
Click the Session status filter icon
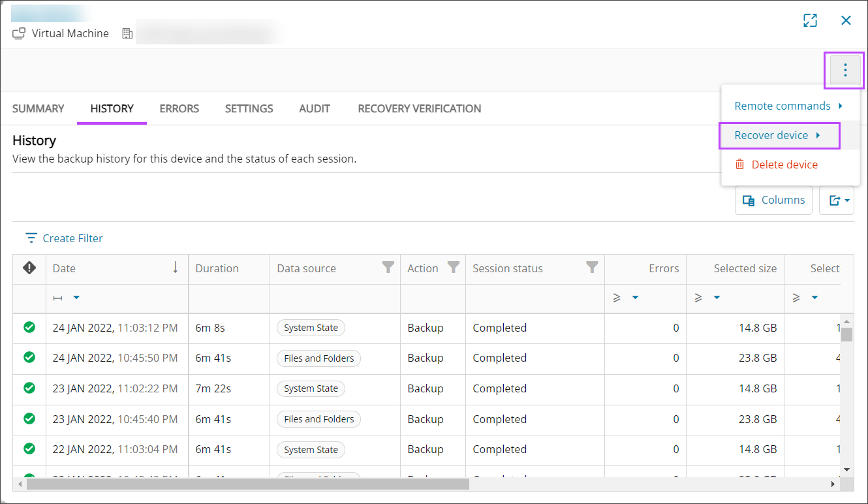tap(592, 268)
